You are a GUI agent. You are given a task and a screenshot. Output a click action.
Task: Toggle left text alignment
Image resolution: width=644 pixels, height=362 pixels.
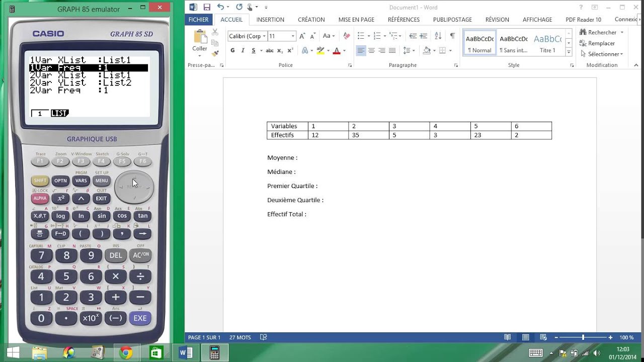361,50
